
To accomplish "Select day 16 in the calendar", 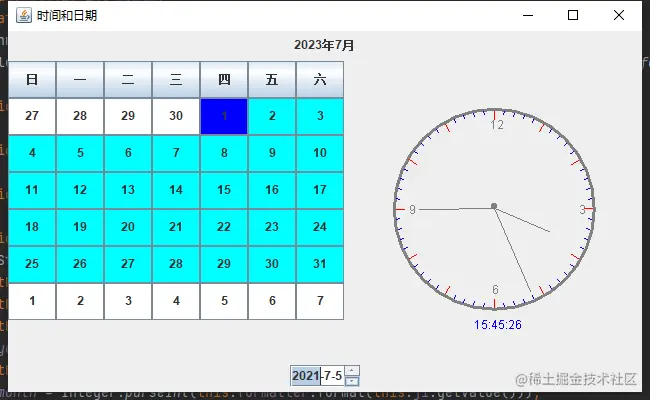I will (272, 190).
